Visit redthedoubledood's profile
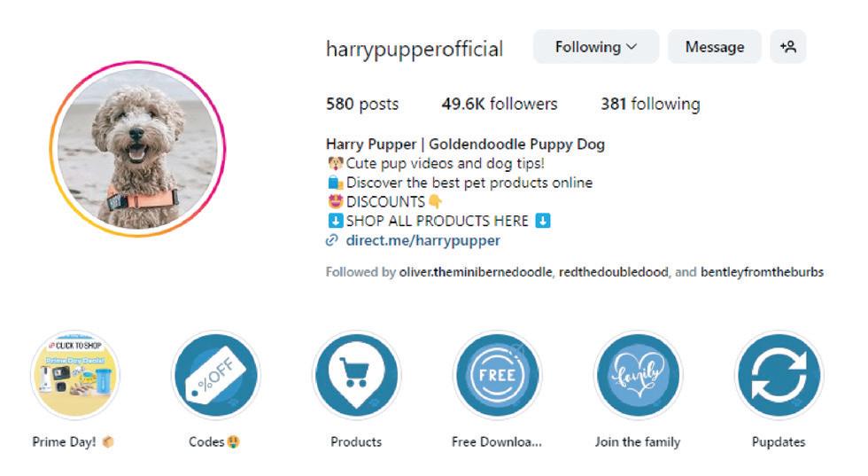Viewport: 868px width, 476px height. point(613,272)
